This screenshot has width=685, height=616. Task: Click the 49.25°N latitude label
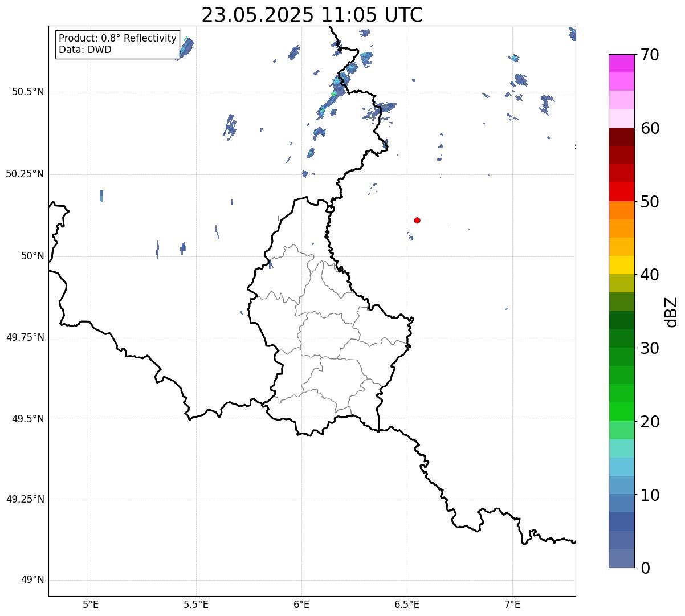(x=25, y=499)
